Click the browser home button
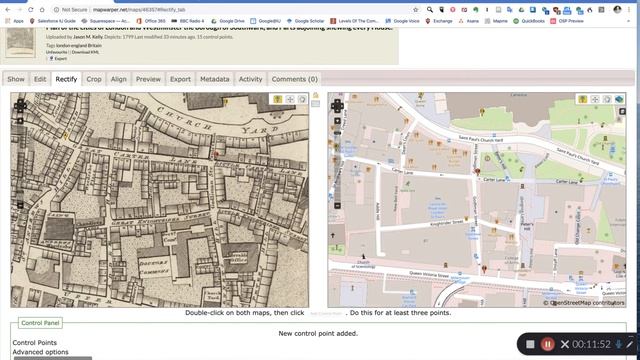 pyautogui.click(x=42, y=9)
